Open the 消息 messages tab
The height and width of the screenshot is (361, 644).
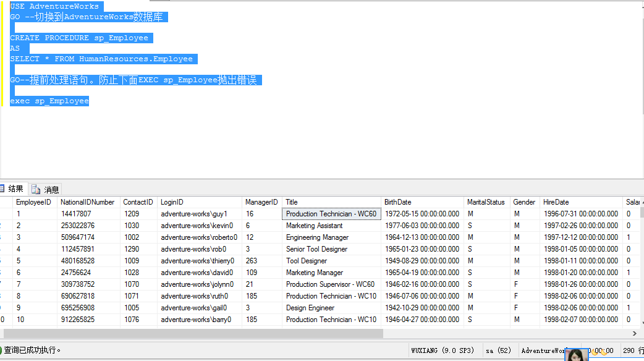45,189
